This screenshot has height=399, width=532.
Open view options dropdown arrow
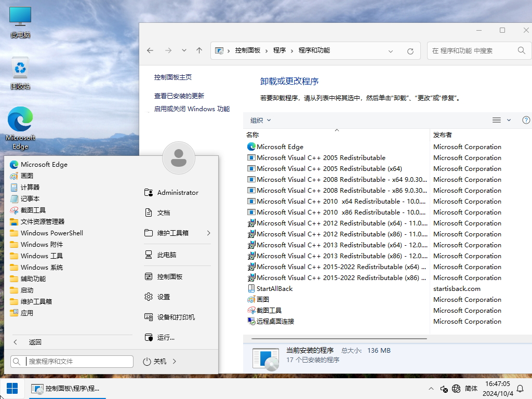[x=509, y=120]
